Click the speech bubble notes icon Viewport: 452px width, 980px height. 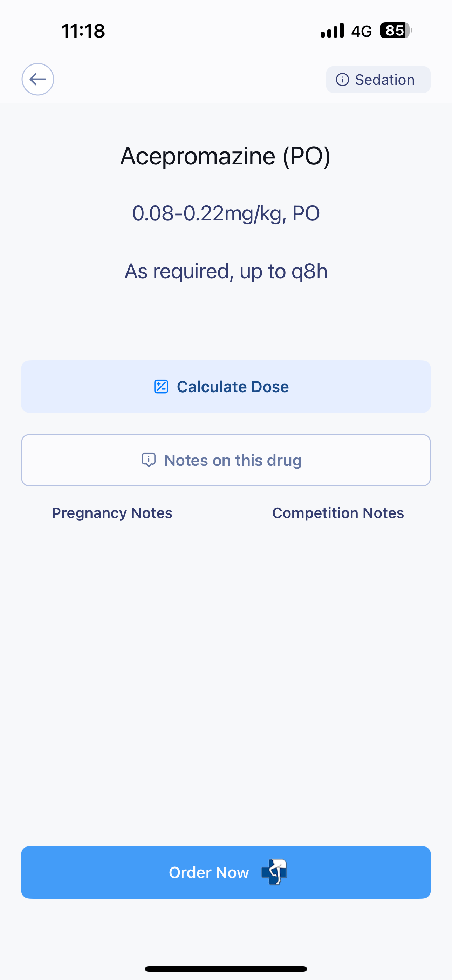[149, 460]
